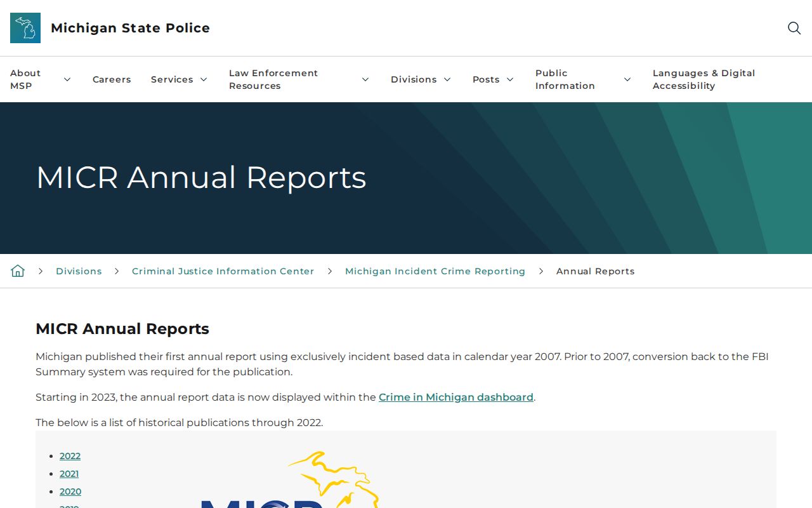Expand the About MSP dropdown chevron
This screenshot has width=812, height=508.
click(x=67, y=79)
